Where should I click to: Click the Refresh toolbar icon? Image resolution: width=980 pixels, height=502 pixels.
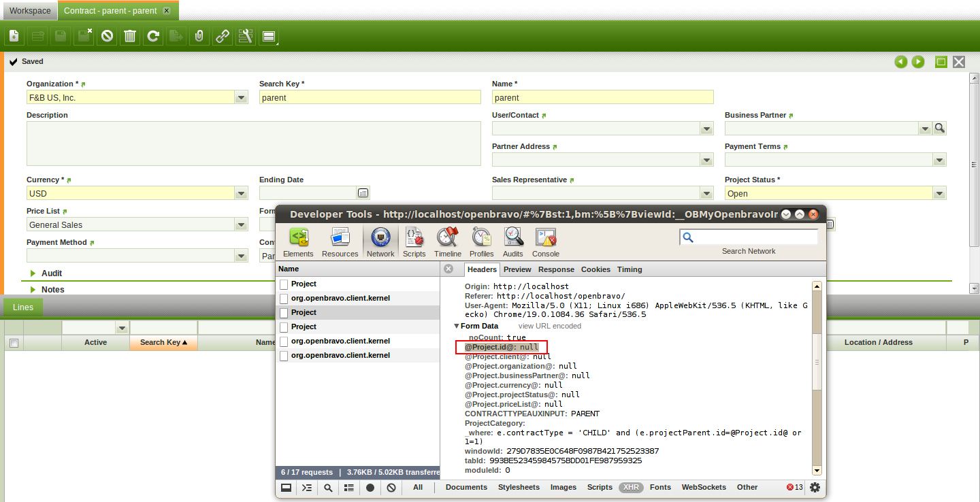[153, 36]
